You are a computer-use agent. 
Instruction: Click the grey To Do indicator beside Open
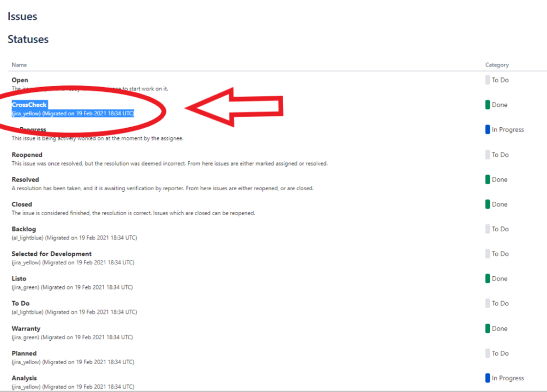click(x=488, y=80)
